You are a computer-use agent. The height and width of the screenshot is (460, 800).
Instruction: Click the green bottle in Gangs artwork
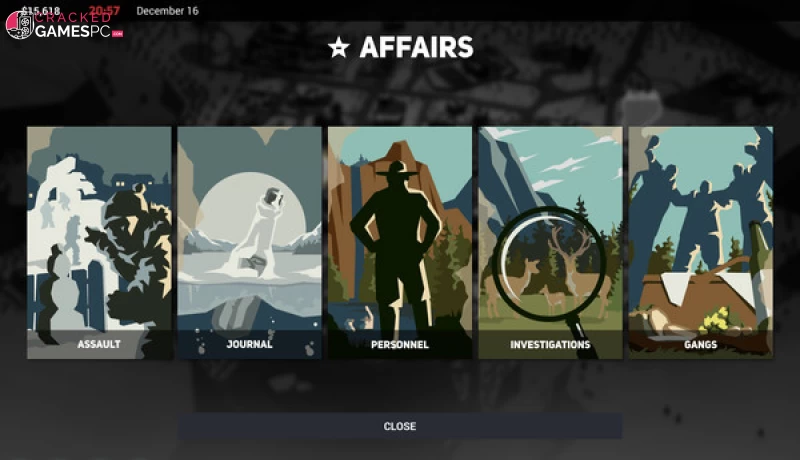(x=759, y=275)
